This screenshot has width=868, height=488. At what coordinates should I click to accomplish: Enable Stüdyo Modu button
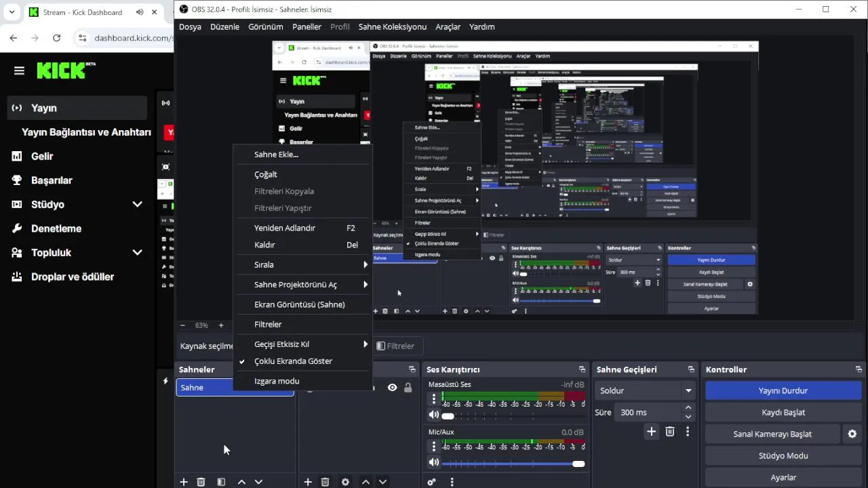click(783, 455)
